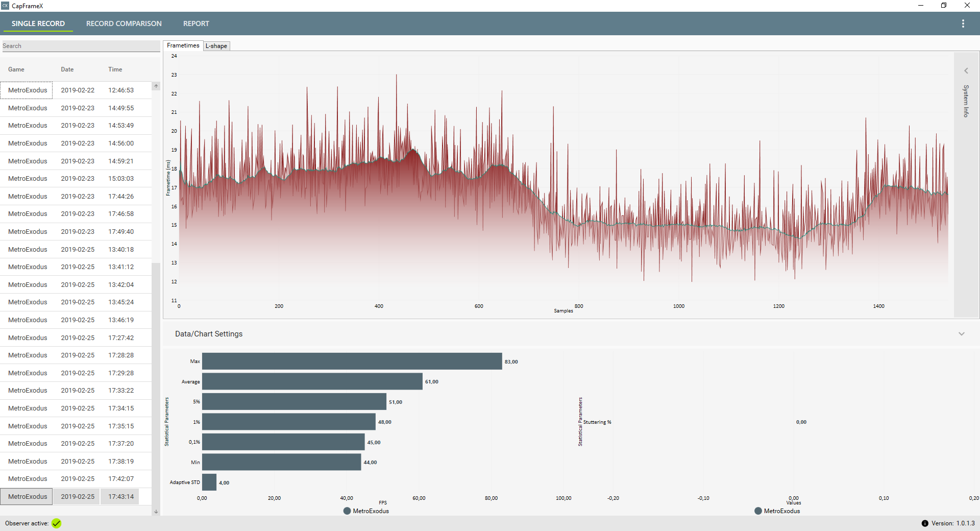Select the record timed 17:38:19
The height and width of the screenshot is (531, 980).
click(76, 462)
